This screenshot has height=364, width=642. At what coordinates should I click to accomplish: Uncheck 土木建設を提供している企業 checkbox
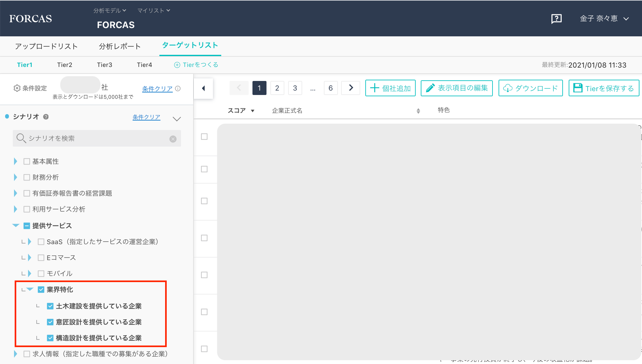tap(50, 306)
